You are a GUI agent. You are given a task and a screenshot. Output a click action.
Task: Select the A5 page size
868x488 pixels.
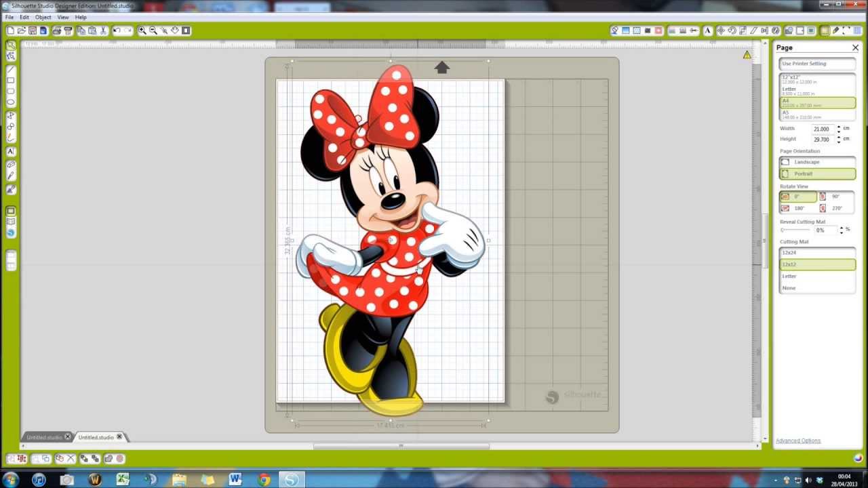pyautogui.click(x=817, y=114)
